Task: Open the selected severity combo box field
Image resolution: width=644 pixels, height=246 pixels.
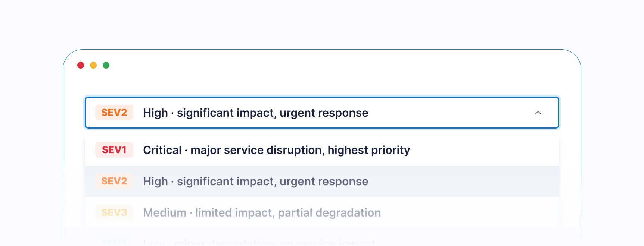Action: coord(322,113)
